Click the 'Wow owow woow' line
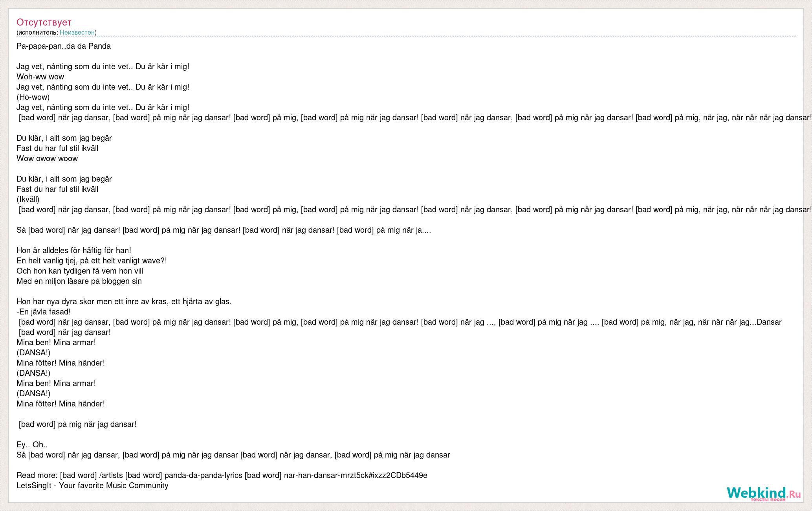Screen dimensions: 812x511 tap(47, 158)
